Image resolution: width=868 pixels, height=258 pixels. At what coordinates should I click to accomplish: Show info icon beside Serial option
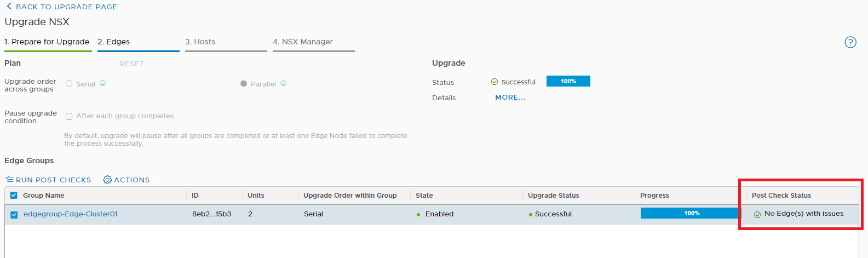click(102, 83)
